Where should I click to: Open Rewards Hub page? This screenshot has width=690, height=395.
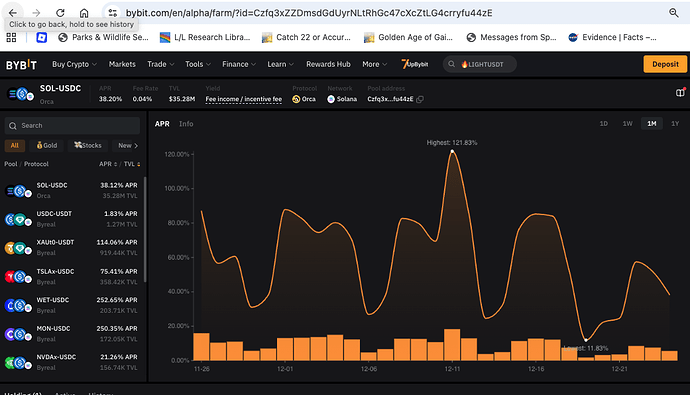click(328, 64)
